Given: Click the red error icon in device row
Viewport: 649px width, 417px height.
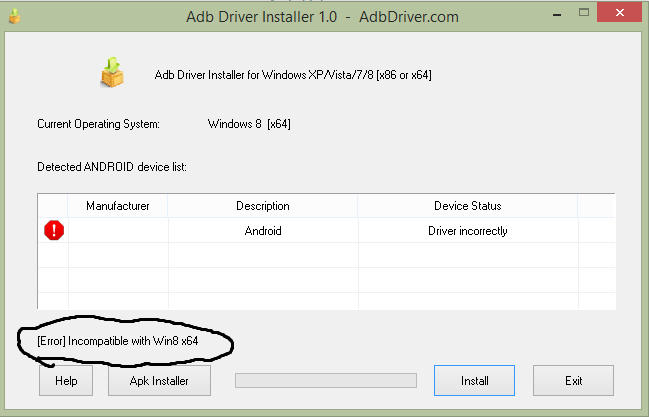Looking at the screenshot, I should (x=54, y=231).
